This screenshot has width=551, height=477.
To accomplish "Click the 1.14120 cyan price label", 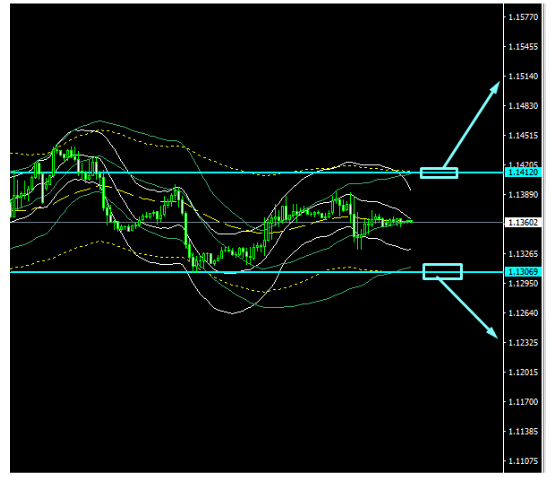I will (x=523, y=172).
